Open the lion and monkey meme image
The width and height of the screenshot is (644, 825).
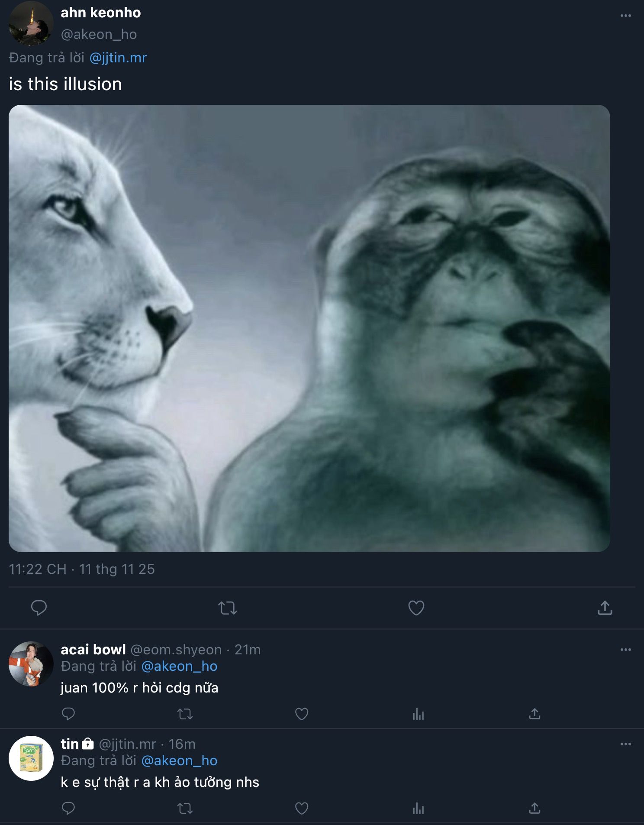tap(309, 328)
